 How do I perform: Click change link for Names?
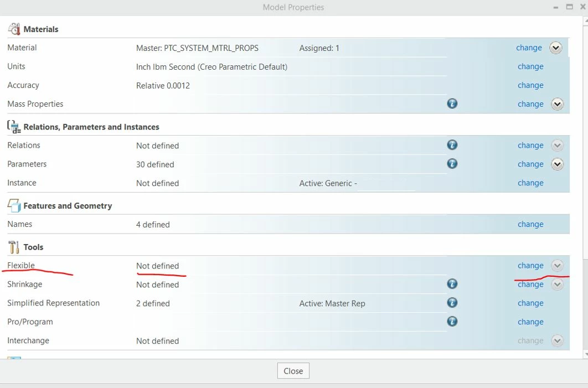click(x=530, y=224)
